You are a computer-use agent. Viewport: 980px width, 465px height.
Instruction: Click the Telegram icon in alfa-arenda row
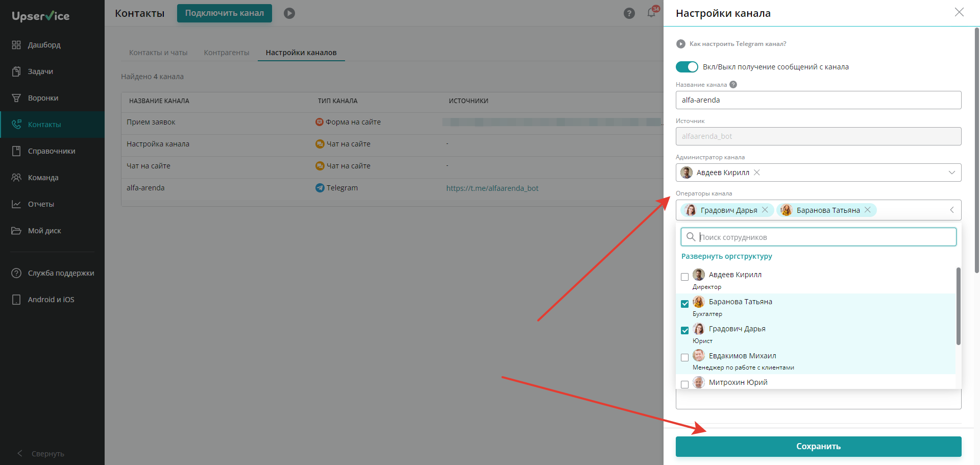(x=320, y=188)
